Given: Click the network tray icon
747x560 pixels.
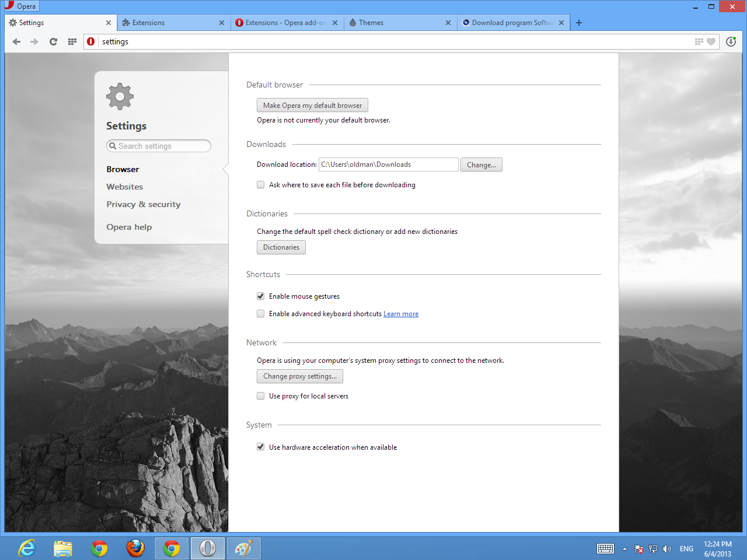Looking at the screenshot, I should [653, 549].
